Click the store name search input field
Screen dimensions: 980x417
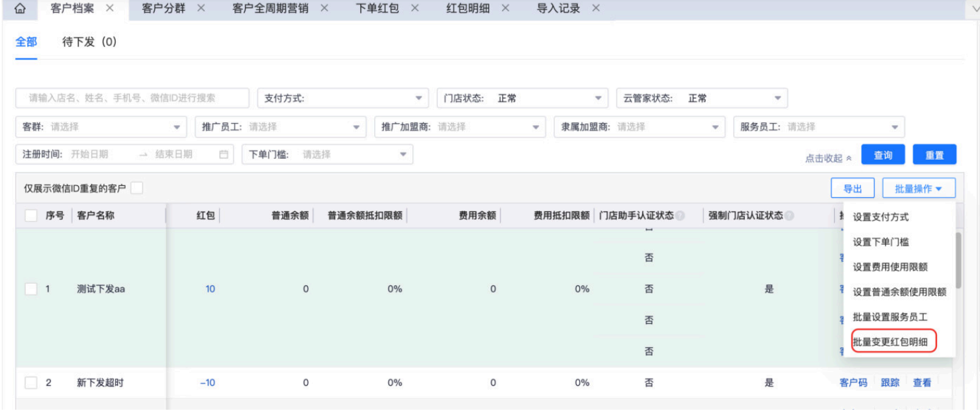pyautogui.click(x=132, y=98)
